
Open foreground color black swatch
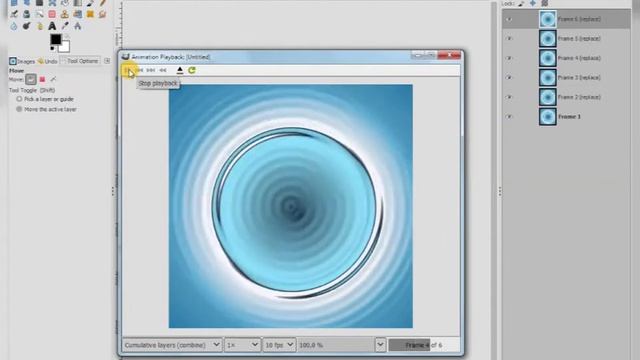point(56,40)
